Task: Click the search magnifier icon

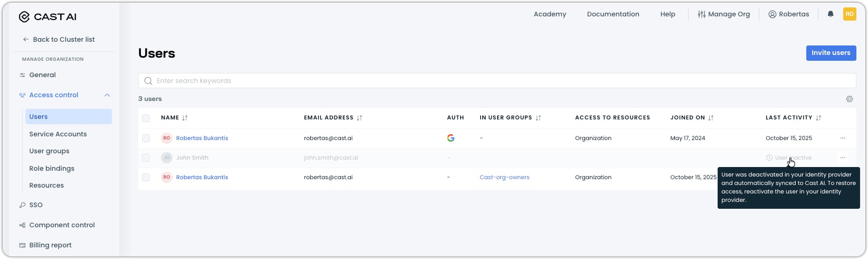Action: 148,81
